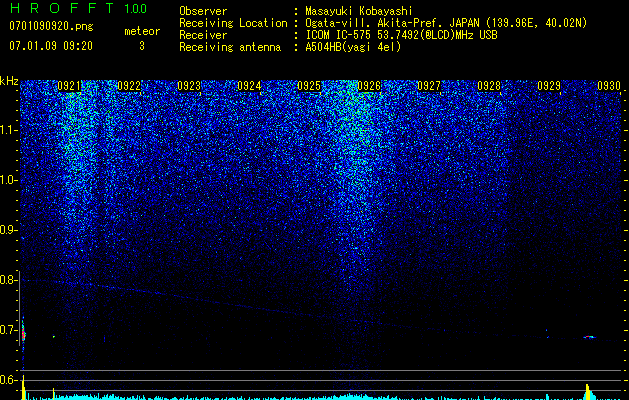Click the 0925 time marker
Viewport: 629px width, 400px height.
(x=309, y=86)
